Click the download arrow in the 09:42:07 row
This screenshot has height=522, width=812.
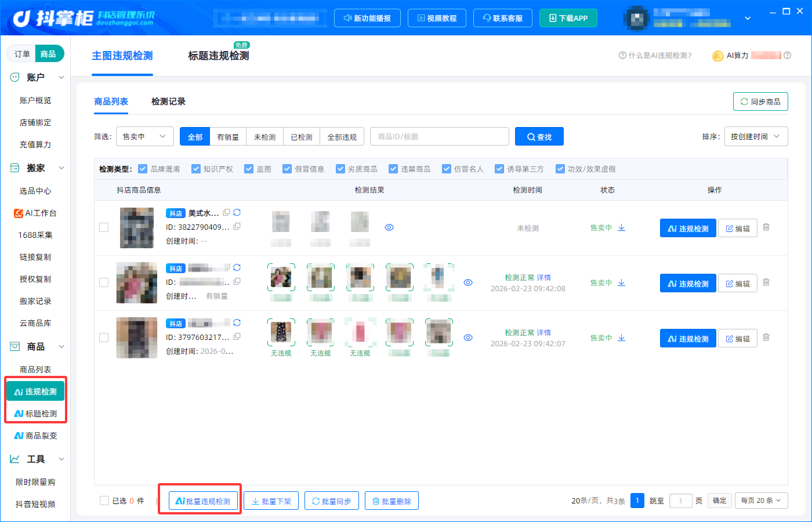pyautogui.click(x=621, y=338)
